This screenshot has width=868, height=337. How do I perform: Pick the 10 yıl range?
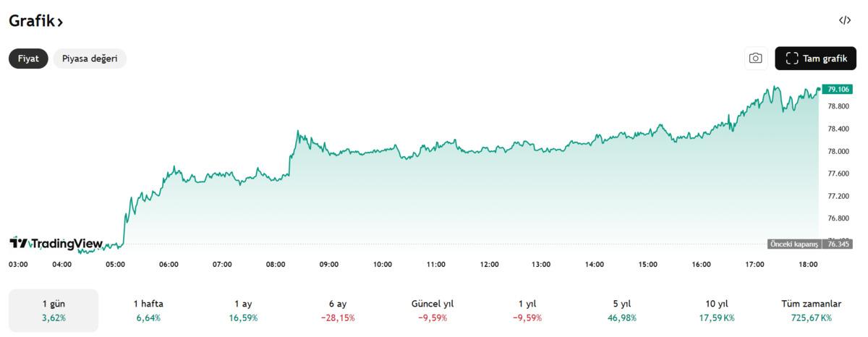[717, 310]
